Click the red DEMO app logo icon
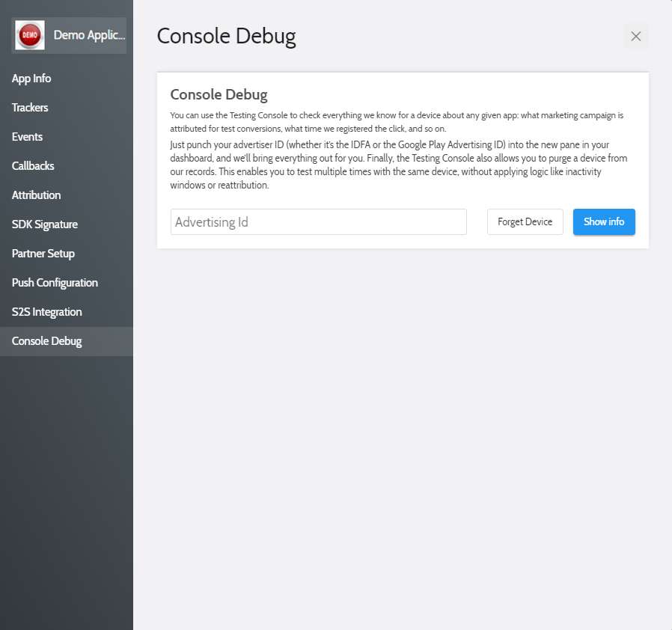 click(30, 35)
